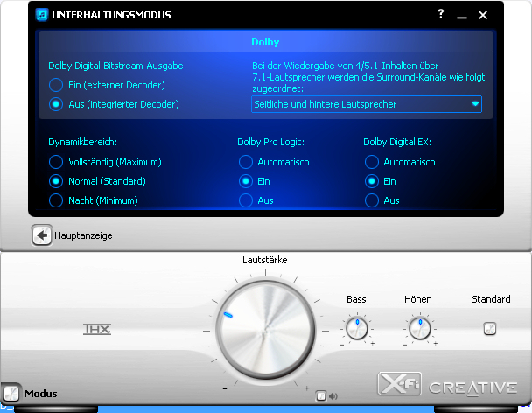The image size is (532, 413).
Task: Click the Dolby Digital-Bitstream-Ausgabe label
Action: point(117,66)
